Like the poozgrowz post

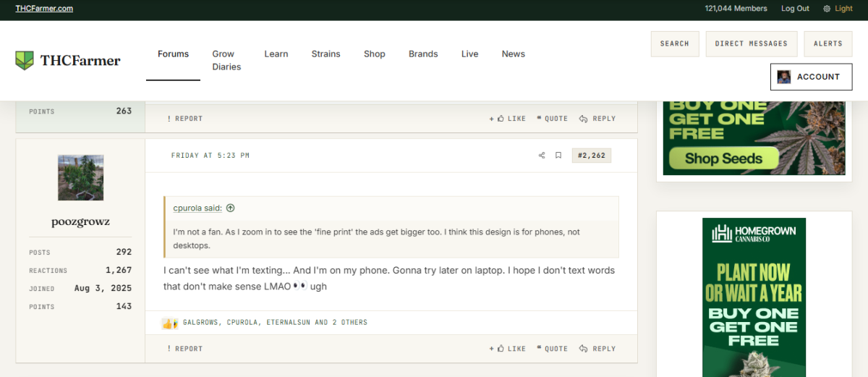[508, 349]
